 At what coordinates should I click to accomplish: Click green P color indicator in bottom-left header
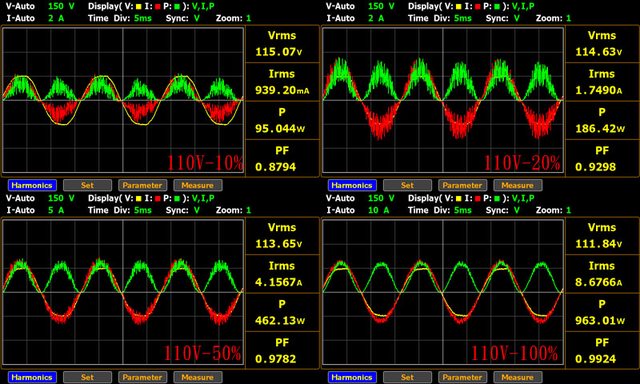click(177, 199)
